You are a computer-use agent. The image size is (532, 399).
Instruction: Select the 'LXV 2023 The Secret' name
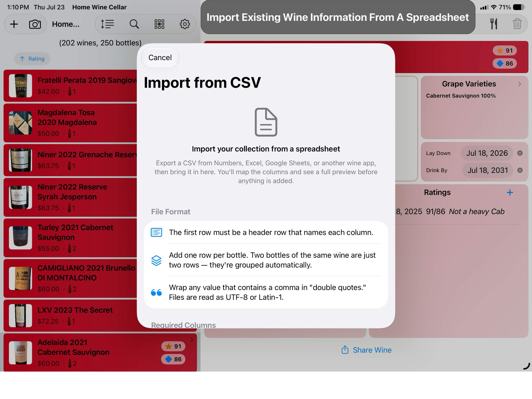click(75, 310)
